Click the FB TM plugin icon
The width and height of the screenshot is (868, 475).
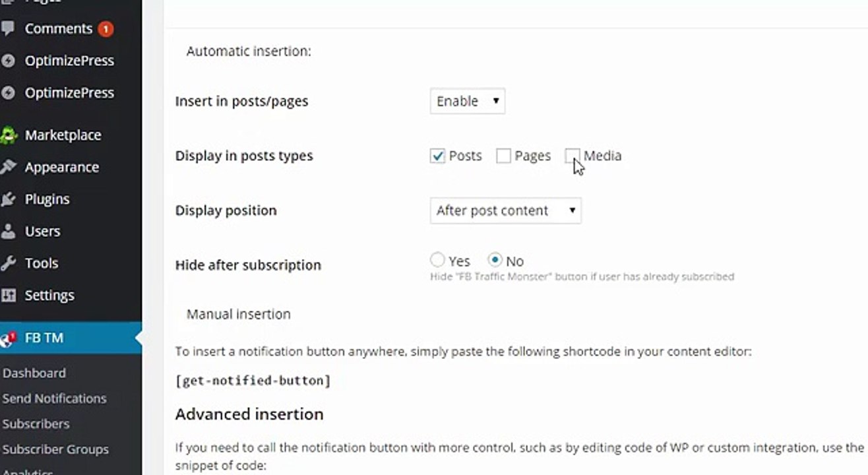[8, 338]
